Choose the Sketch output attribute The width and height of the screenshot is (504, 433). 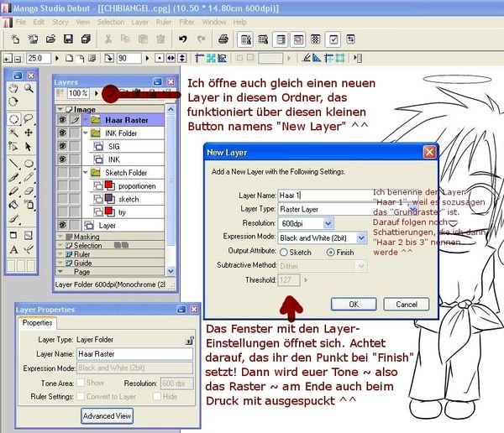point(284,253)
